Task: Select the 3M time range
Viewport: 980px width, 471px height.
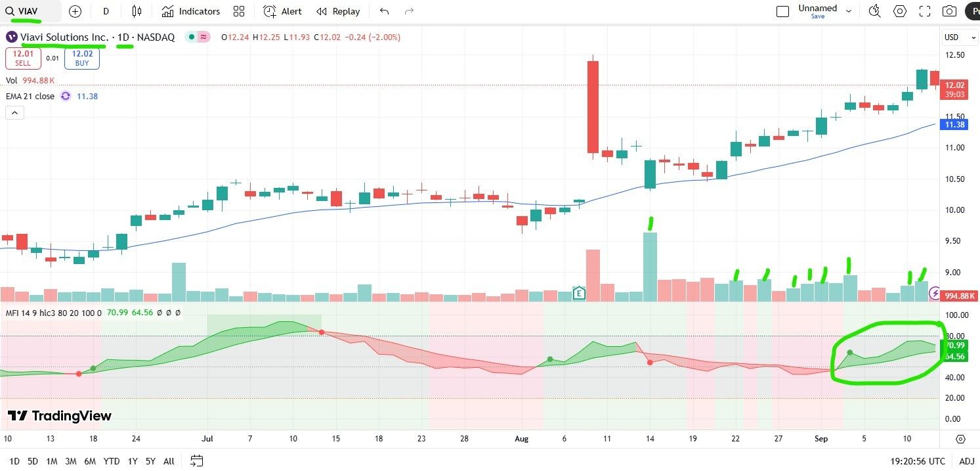Action: (x=71, y=461)
